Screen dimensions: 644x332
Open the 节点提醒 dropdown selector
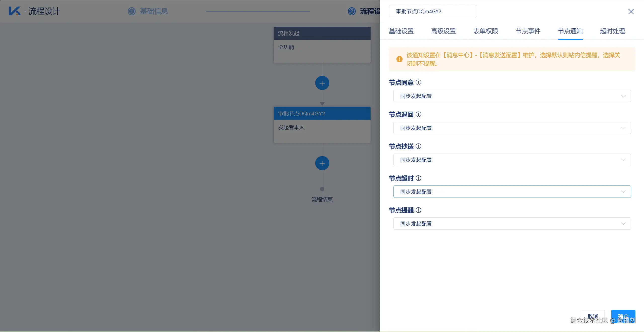(x=512, y=224)
